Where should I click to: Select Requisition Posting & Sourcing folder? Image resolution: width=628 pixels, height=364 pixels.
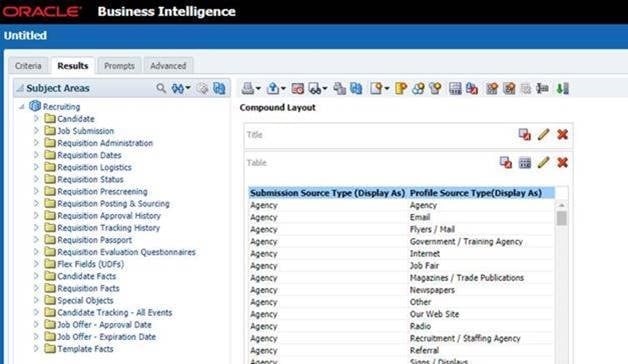(113, 203)
